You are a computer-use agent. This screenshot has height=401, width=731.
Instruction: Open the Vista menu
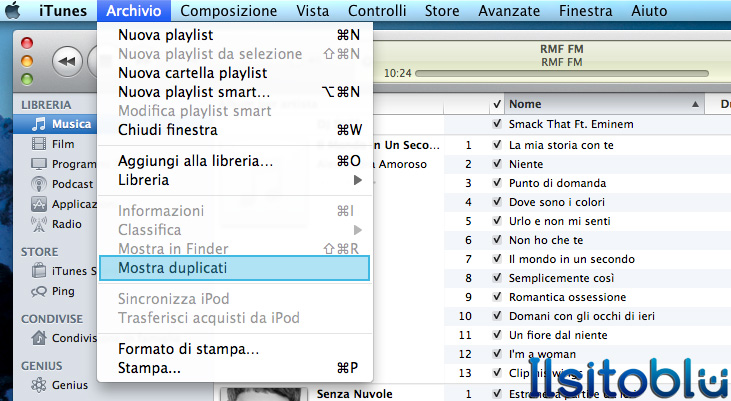[312, 11]
